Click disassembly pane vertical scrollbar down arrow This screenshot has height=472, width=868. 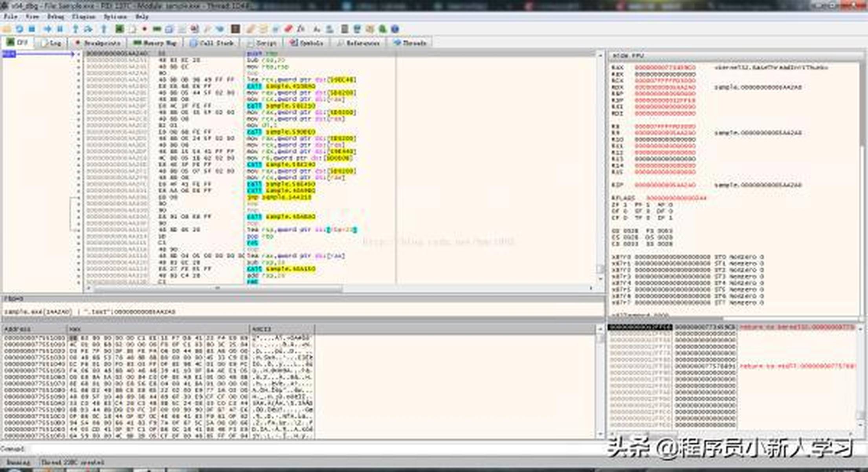pos(600,279)
